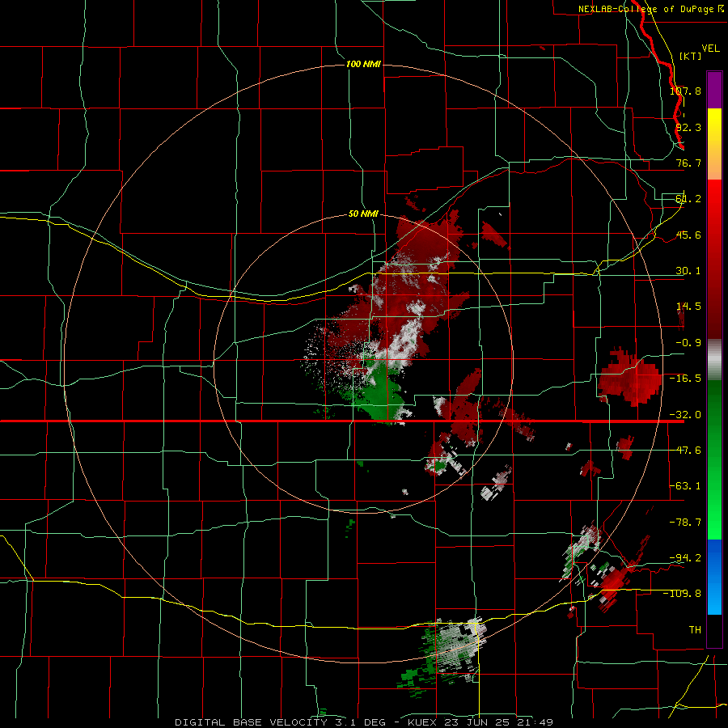Click the [KT] units label

[691, 56]
